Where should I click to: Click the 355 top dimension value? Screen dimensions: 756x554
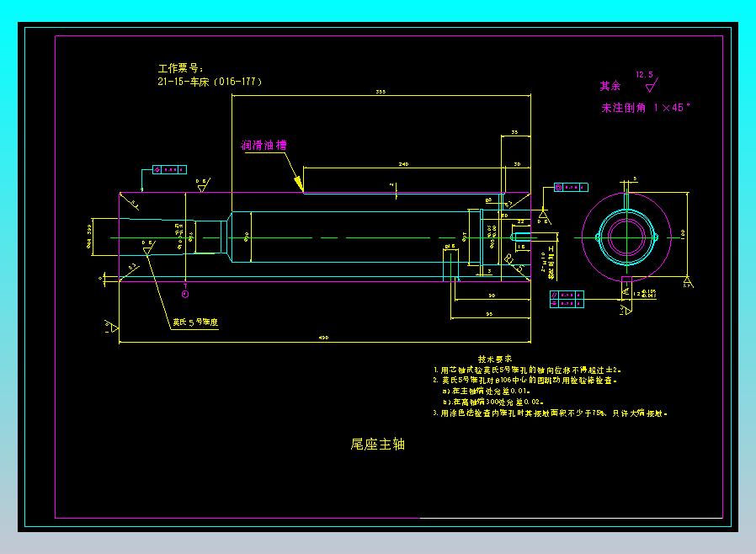(x=381, y=92)
